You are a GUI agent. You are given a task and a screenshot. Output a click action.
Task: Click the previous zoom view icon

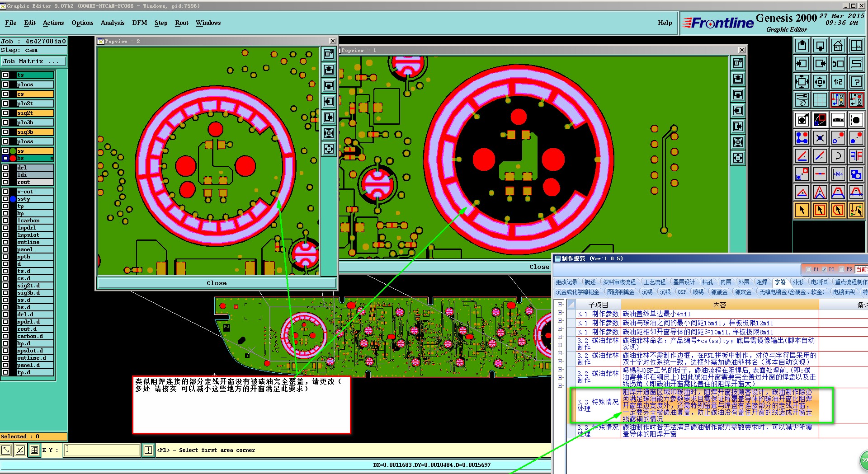pos(838,64)
